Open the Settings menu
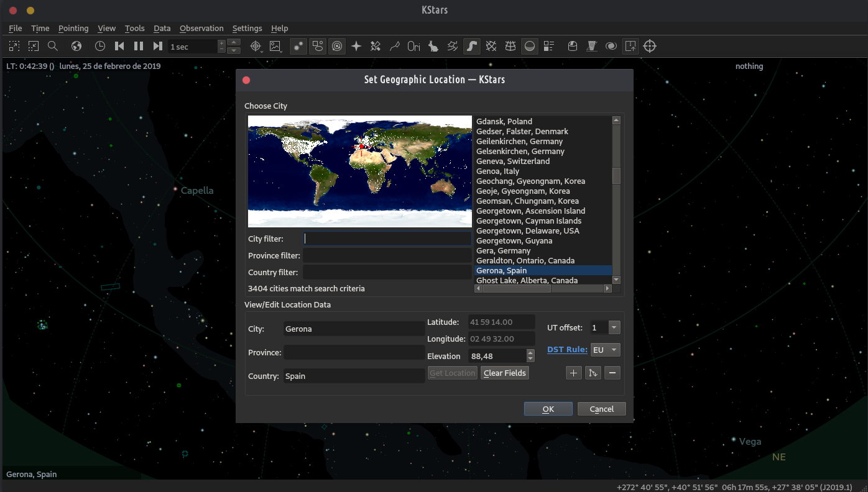868x492 pixels. click(247, 28)
